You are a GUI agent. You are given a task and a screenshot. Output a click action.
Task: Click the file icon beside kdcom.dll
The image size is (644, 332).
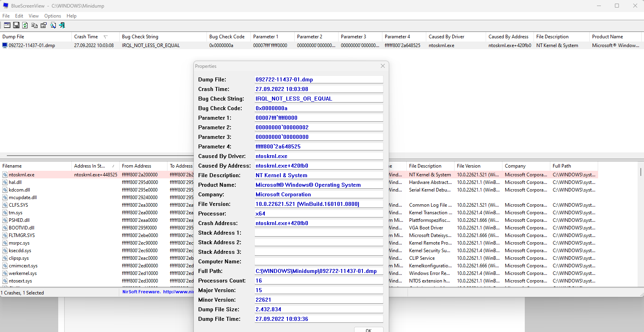coord(5,190)
